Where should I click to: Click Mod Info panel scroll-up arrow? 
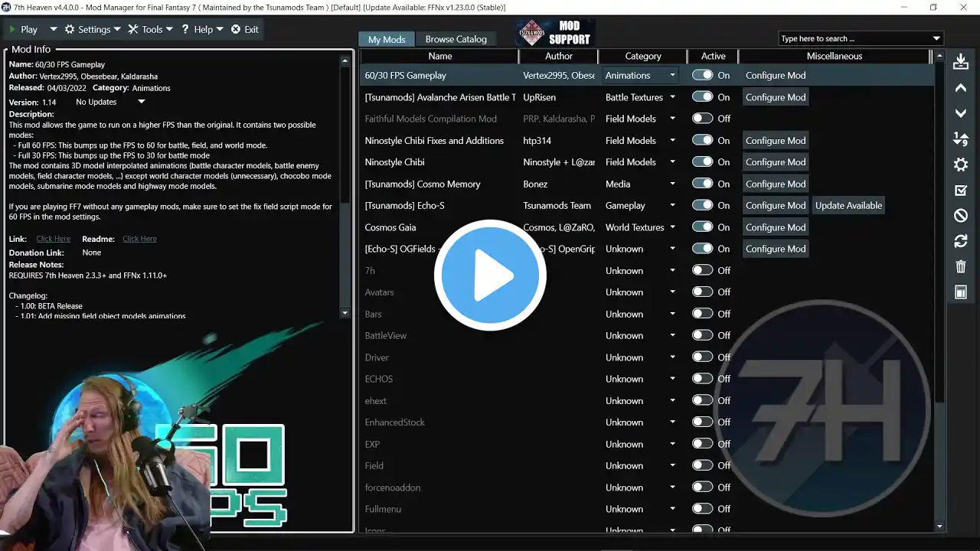click(345, 60)
